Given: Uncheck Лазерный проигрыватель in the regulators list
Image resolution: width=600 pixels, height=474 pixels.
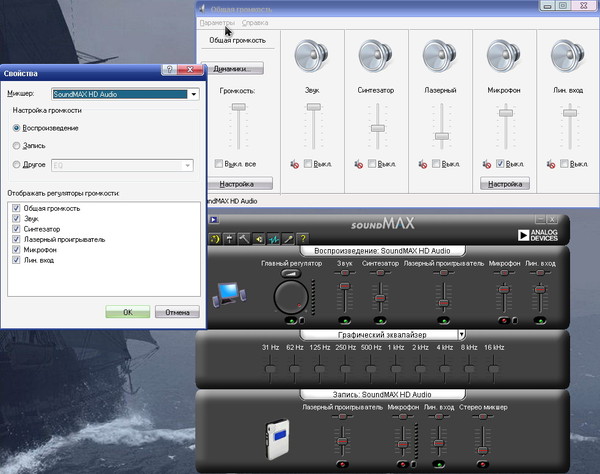Looking at the screenshot, I should [16, 239].
